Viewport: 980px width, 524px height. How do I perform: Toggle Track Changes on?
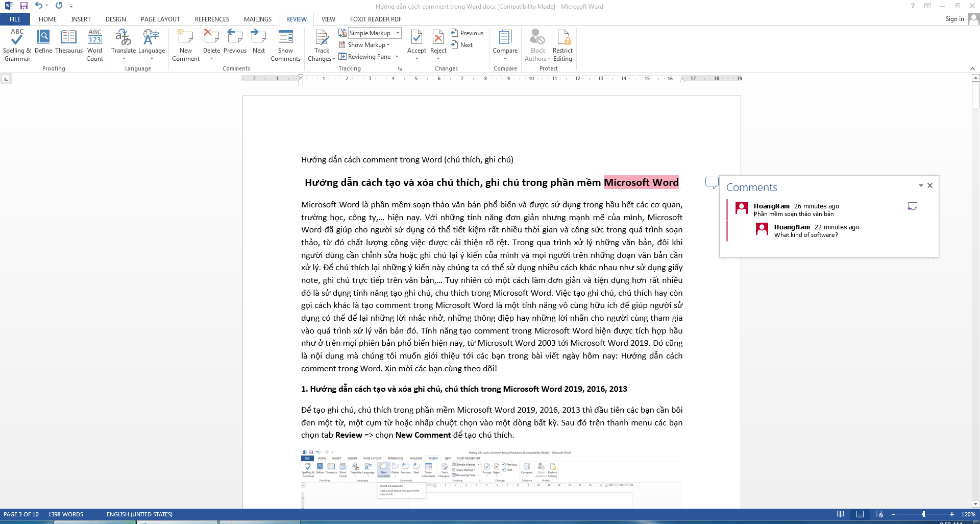[322, 39]
